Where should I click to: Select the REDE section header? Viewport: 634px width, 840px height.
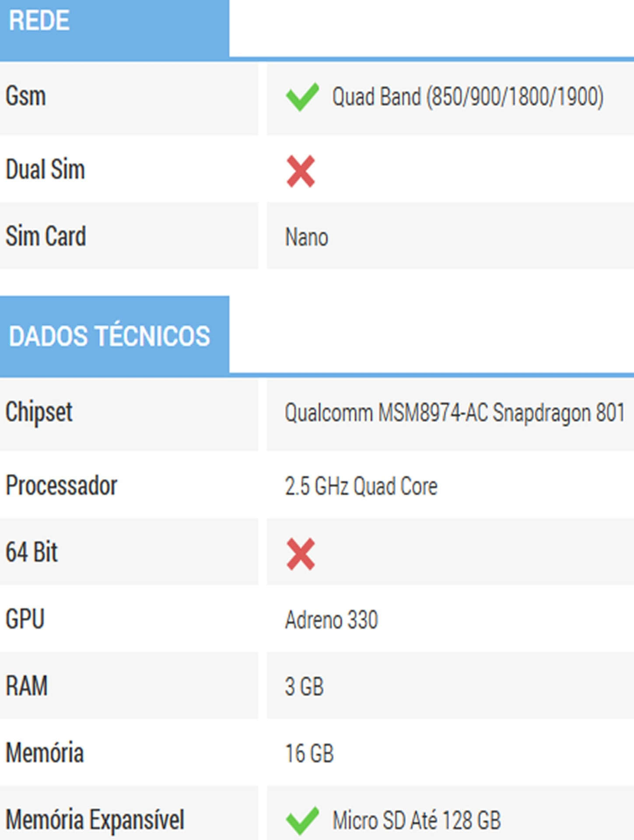(x=39, y=21)
